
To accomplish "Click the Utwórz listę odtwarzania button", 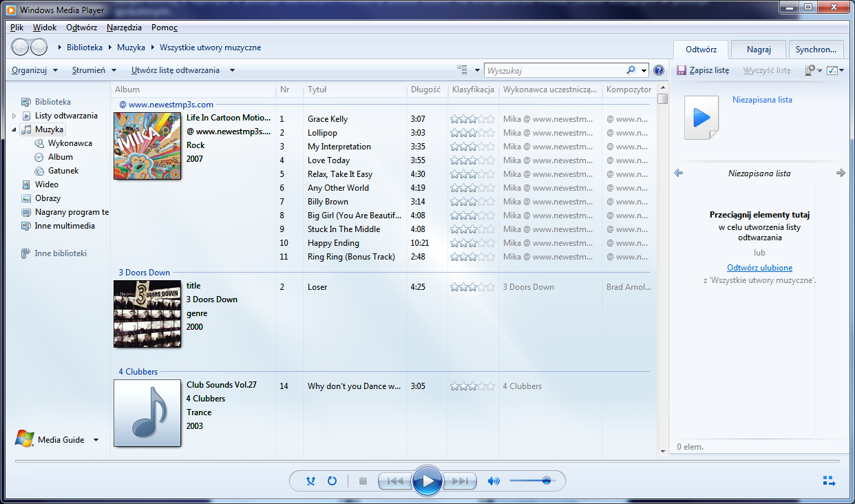I will click(x=176, y=70).
